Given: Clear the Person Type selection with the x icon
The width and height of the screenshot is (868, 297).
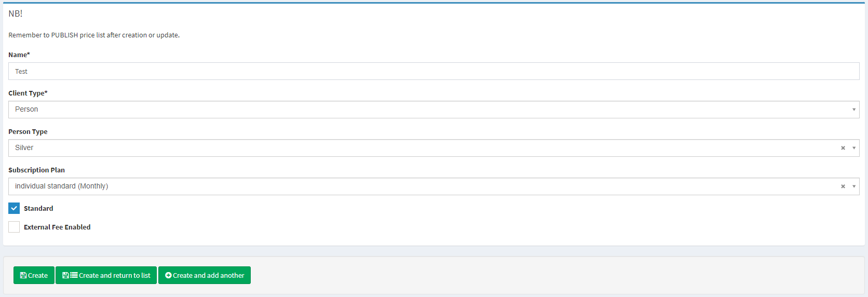Looking at the screenshot, I should tap(843, 148).
